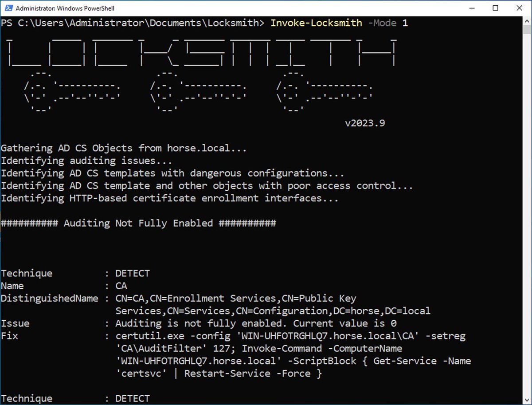
Task: Click the scrollbar down arrow
Action: (x=527, y=400)
